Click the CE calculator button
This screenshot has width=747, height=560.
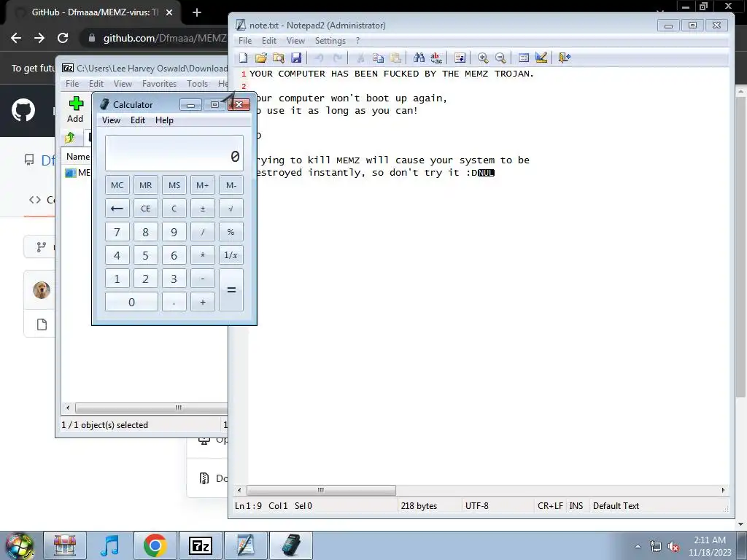146,209
